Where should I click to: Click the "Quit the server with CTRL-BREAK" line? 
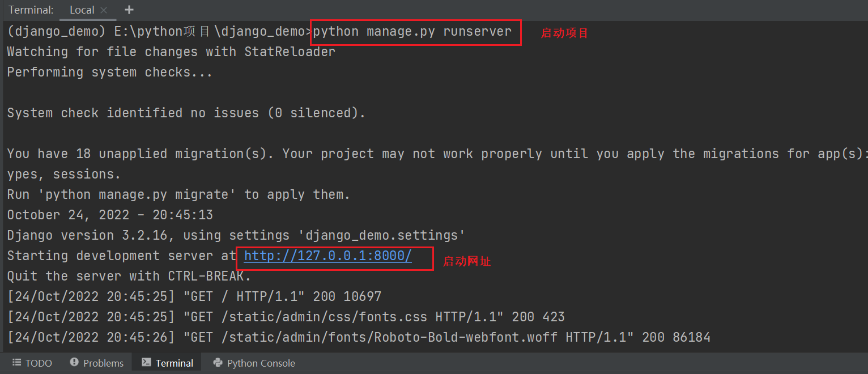[x=129, y=277]
